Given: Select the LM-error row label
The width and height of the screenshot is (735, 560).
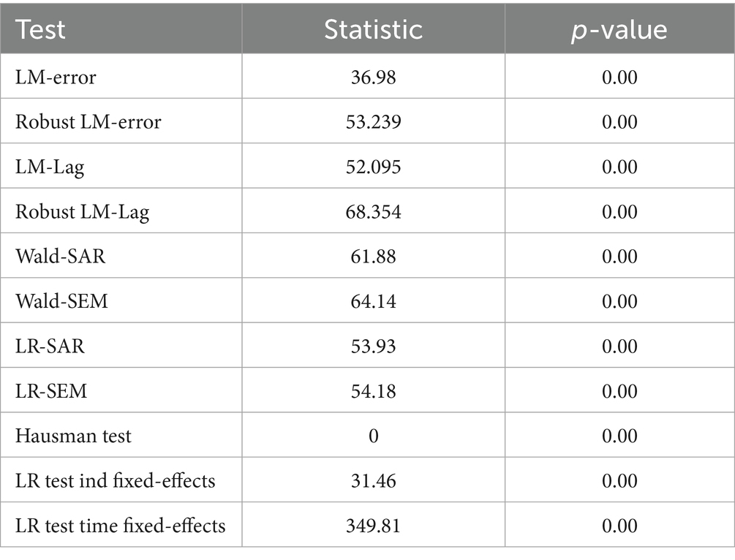Looking at the screenshot, I should pyautogui.click(x=56, y=77).
